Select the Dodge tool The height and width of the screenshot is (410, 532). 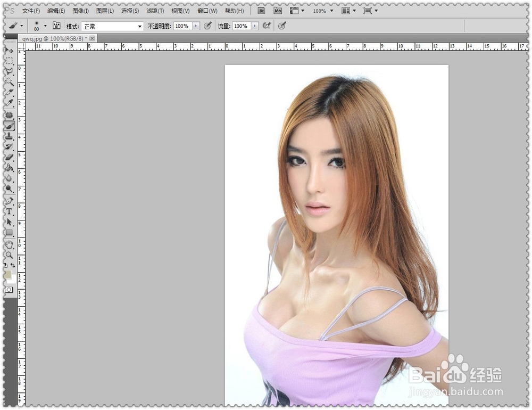(9, 189)
